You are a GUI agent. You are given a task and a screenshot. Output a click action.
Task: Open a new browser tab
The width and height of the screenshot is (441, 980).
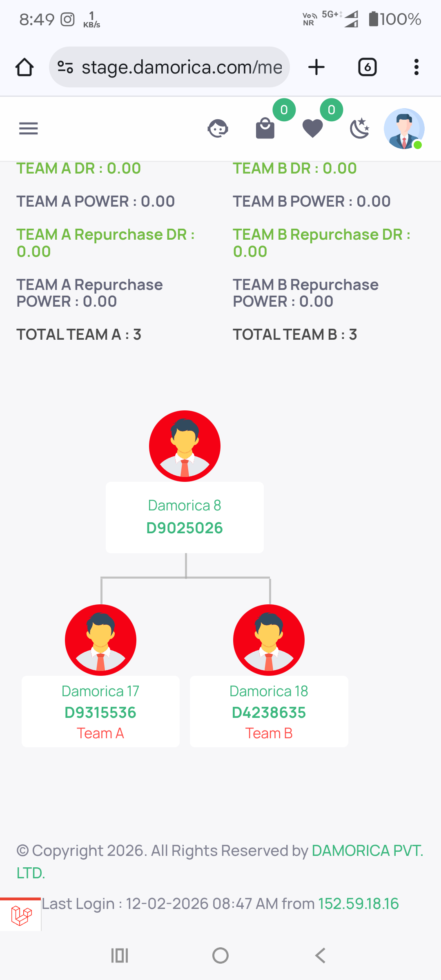tap(316, 67)
